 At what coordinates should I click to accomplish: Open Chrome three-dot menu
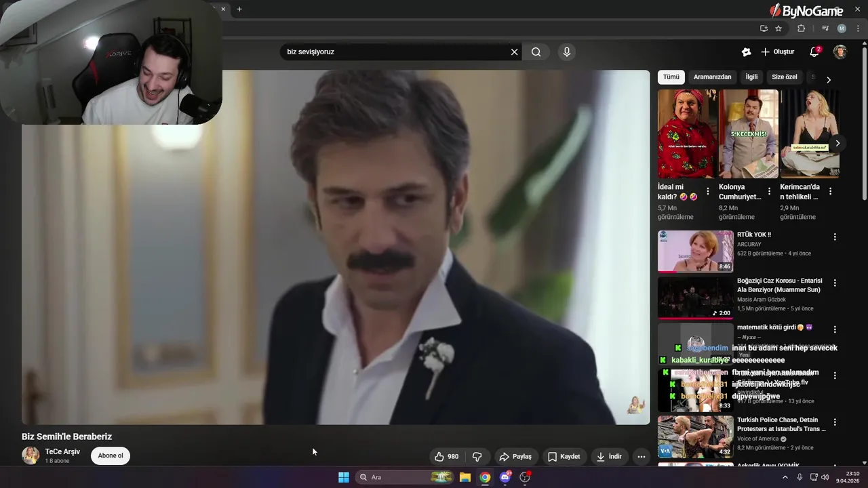click(x=858, y=28)
